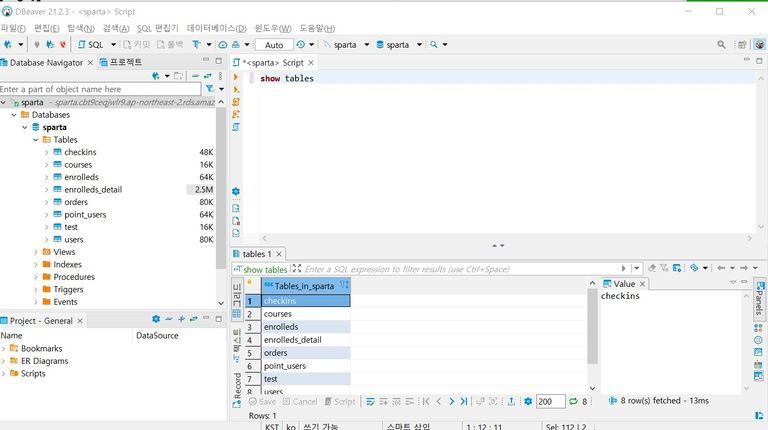Click the navigator filter funnel icon
The height and width of the screenshot is (430, 768).
point(210,89)
